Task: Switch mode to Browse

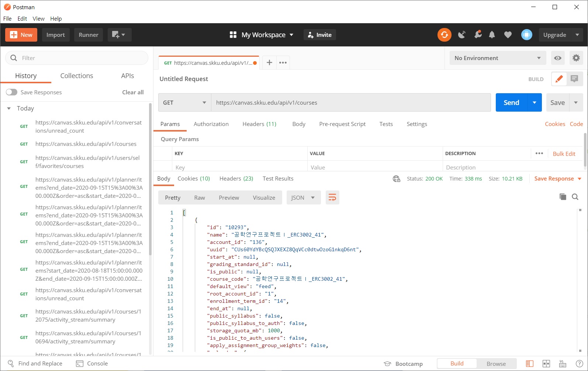Action: tap(496, 364)
